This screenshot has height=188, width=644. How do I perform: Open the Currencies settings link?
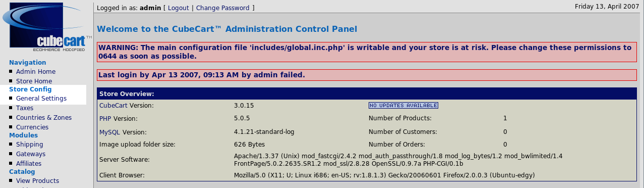(x=32, y=127)
